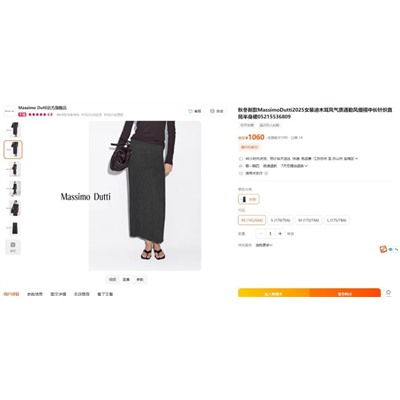Open the second tab in bottom tab row

(x=35, y=294)
